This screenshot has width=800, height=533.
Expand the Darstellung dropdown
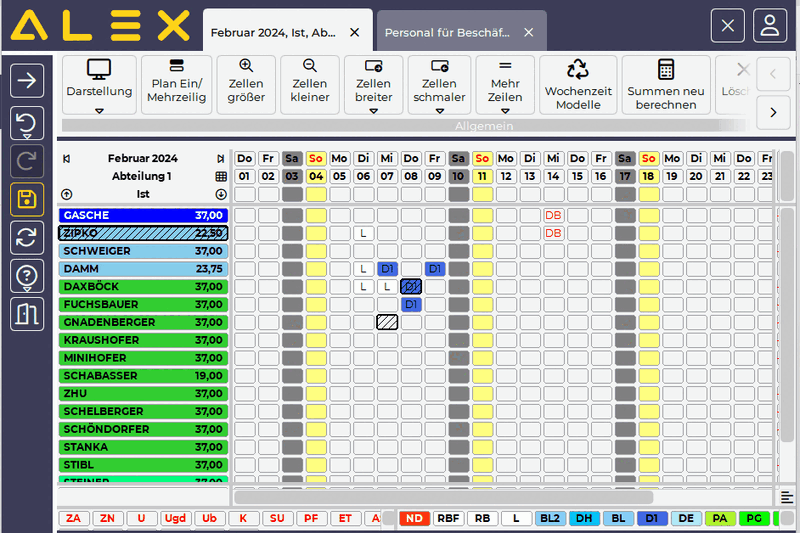click(x=99, y=111)
